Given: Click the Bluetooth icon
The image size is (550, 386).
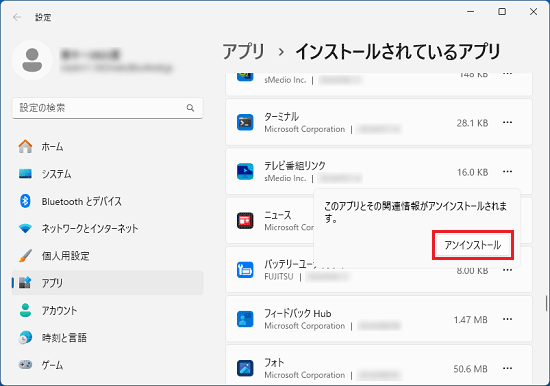Looking at the screenshot, I should (x=25, y=201).
